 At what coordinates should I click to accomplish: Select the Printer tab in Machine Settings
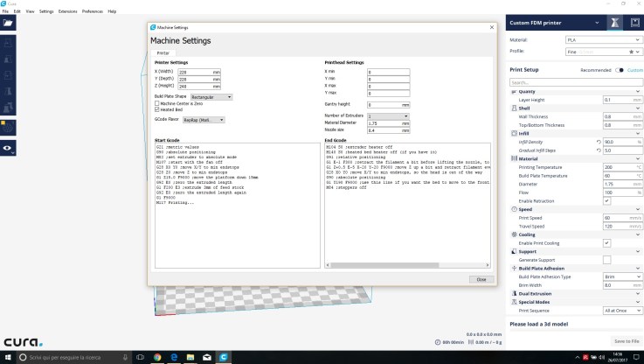click(163, 53)
